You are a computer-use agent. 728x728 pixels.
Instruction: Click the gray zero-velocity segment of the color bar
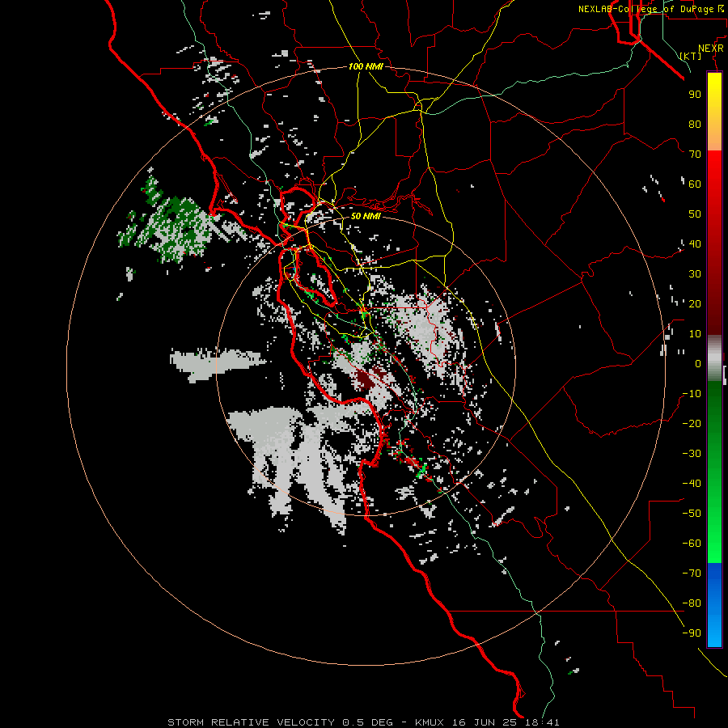tap(714, 358)
